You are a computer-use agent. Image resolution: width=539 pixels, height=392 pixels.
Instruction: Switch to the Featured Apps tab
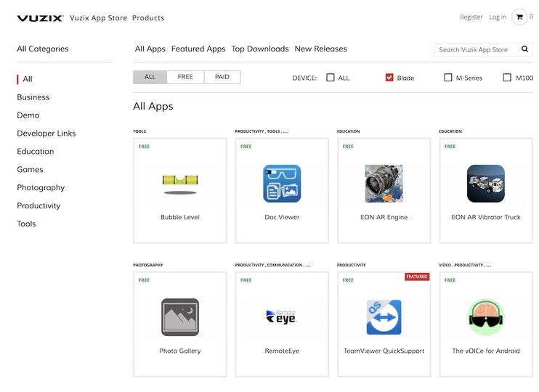click(198, 49)
